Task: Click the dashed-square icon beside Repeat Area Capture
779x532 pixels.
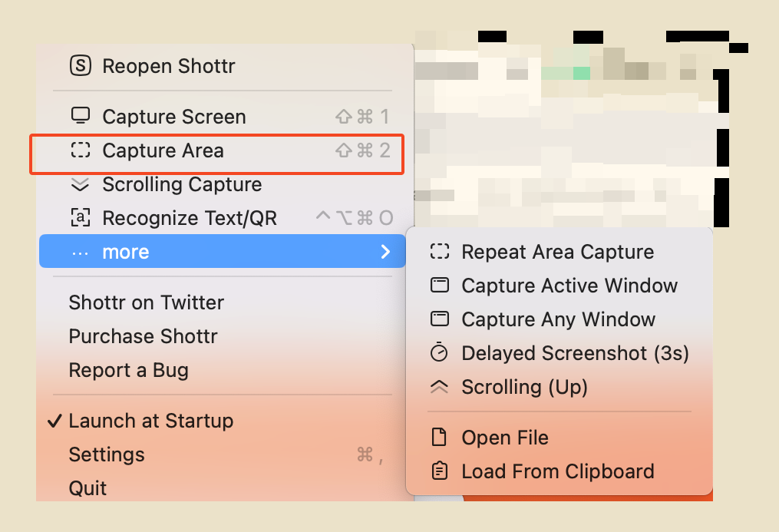Action: (x=440, y=251)
